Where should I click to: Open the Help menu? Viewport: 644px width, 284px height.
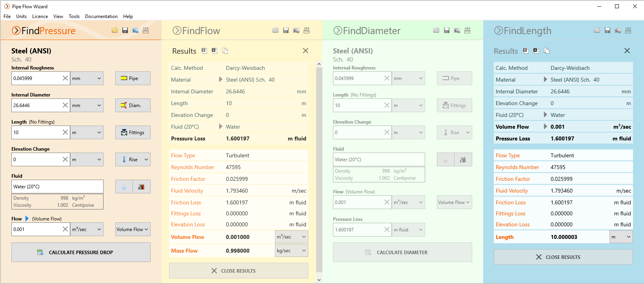coord(128,16)
